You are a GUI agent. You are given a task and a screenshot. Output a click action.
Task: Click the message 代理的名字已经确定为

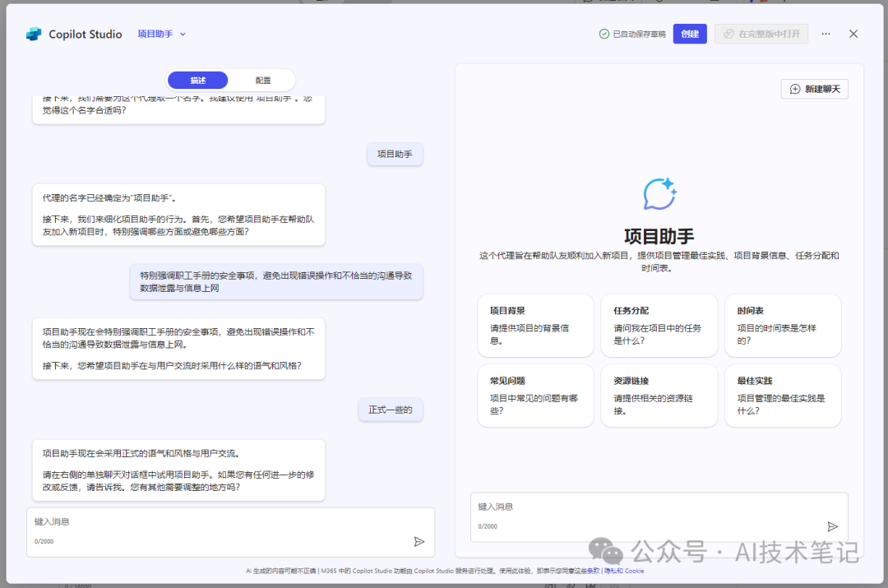coord(178,215)
